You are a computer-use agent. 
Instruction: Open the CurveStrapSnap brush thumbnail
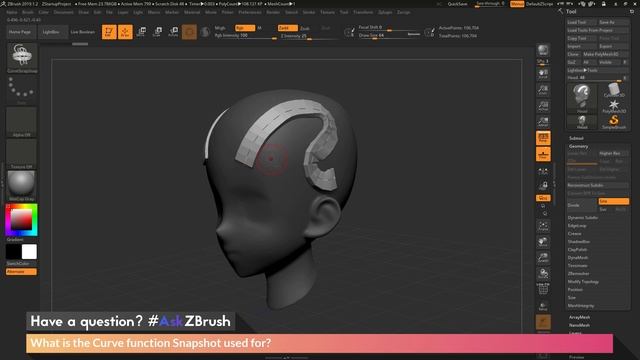(22, 57)
